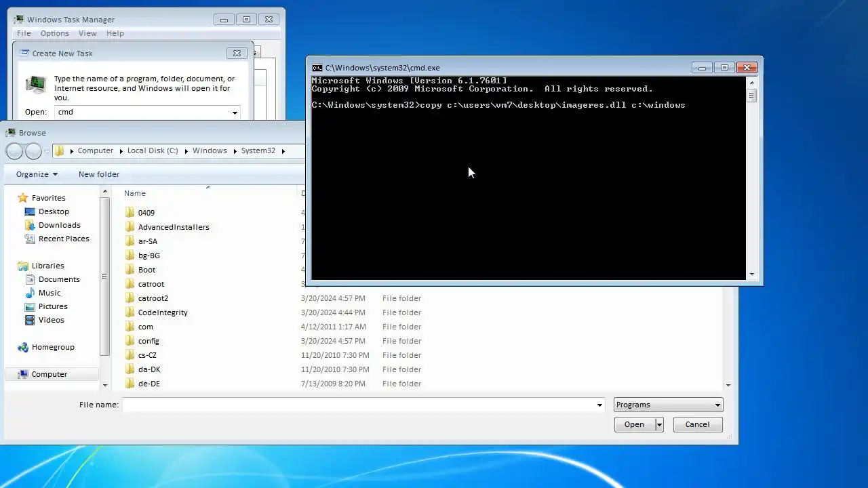Click the Browse dialog forward arrow button
The height and width of the screenshot is (488, 868).
click(x=33, y=151)
